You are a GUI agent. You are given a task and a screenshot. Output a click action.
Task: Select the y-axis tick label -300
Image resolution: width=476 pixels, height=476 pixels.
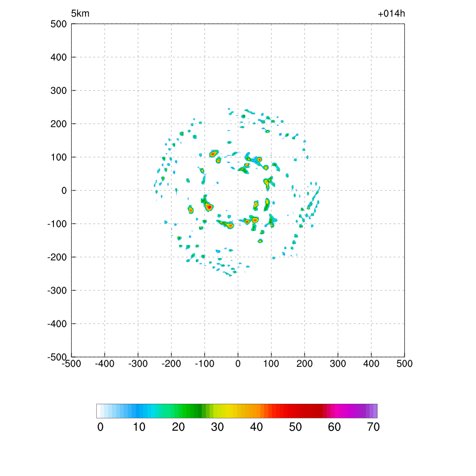(57, 291)
